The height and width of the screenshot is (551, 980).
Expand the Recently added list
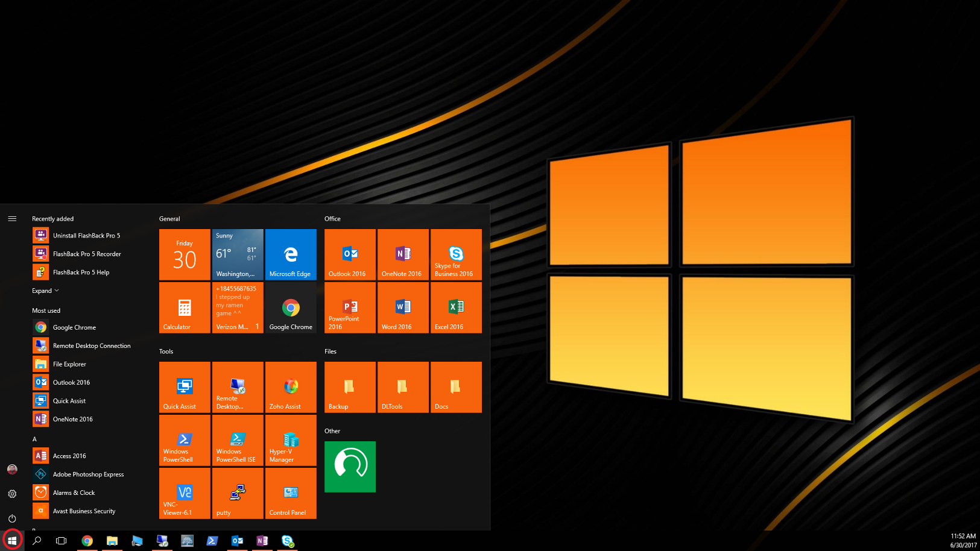click(45, 291)
